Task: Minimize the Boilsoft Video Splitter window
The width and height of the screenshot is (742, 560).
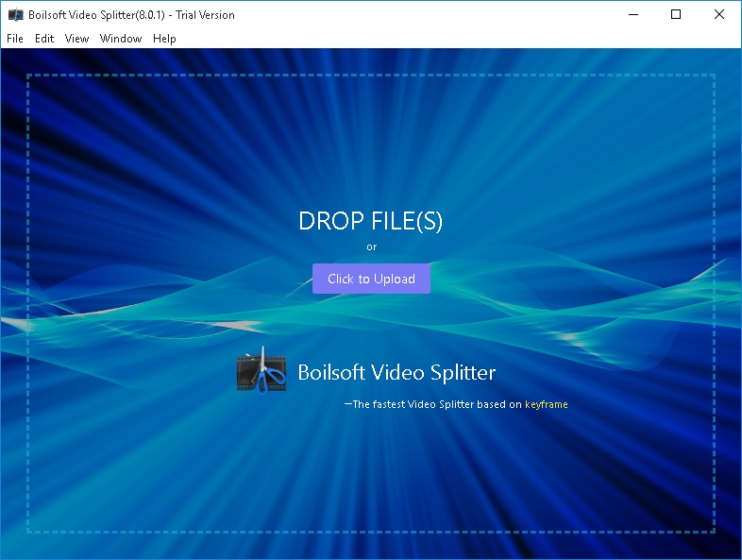Action: point(633,15)
